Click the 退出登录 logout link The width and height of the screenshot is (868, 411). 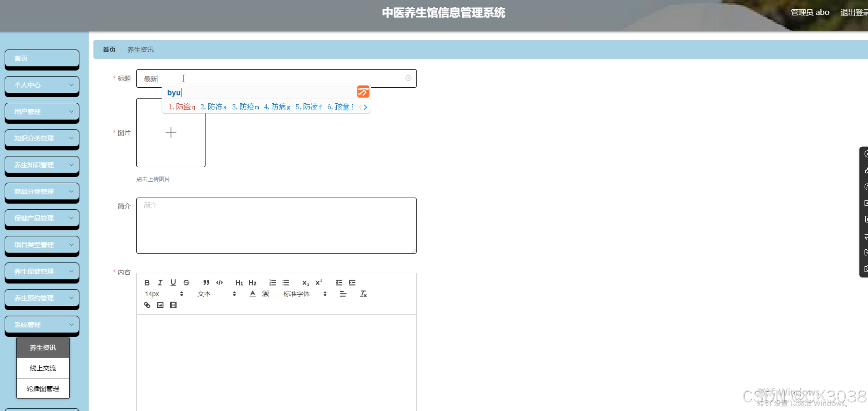(853, 12)
